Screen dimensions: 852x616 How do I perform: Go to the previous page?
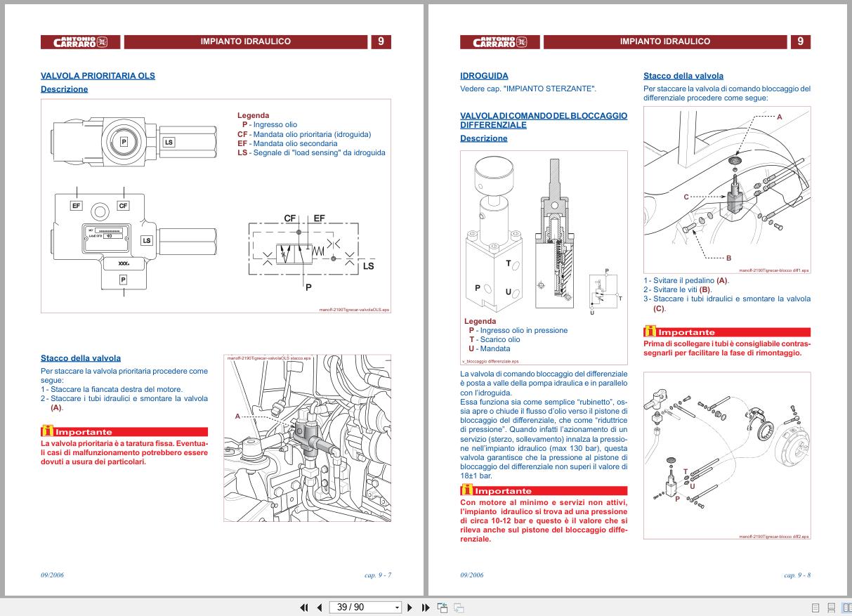pyautogui.click(x=319, y=608)
